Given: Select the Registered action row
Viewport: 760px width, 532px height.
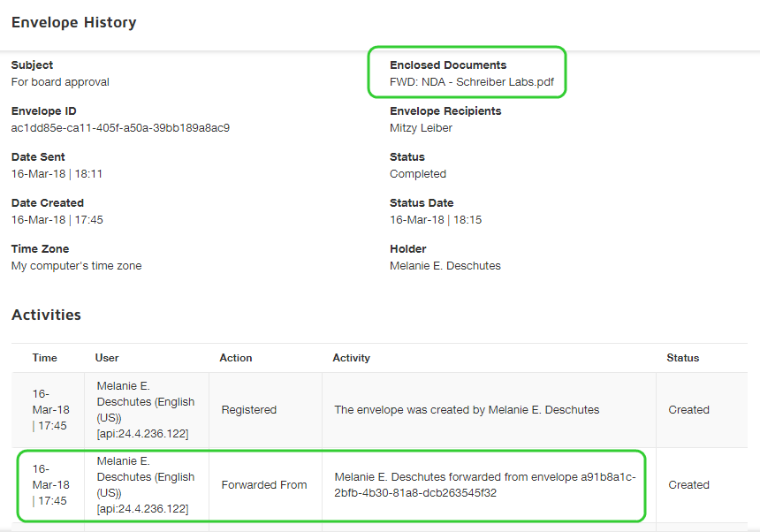Looking at the screenshot, I should point(248,410).
